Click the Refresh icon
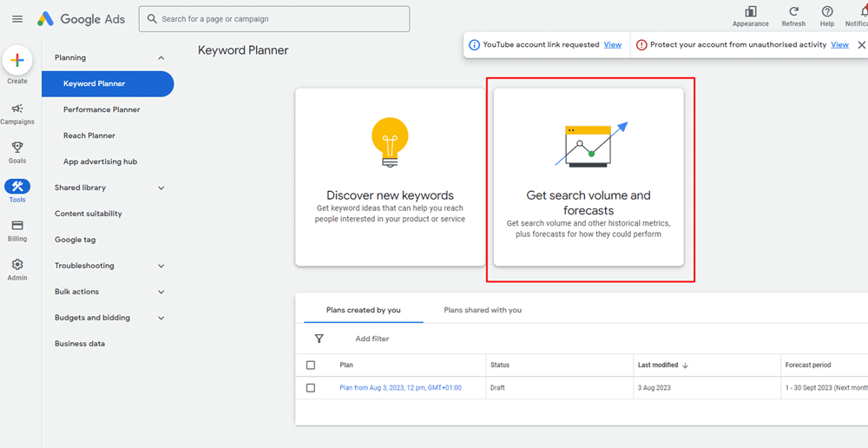The width and height of the screenshot is (868, 448). point(793,11)
